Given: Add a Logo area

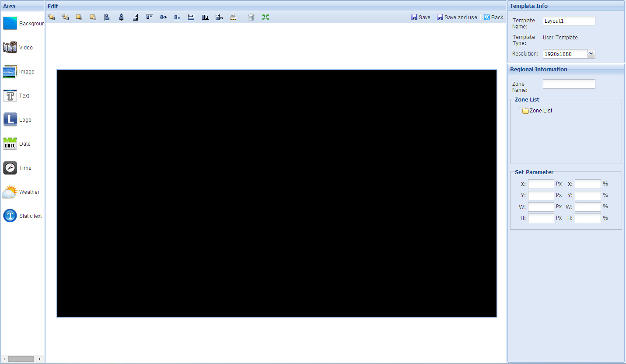Looking at the screenshot, I should click(17, 120).
